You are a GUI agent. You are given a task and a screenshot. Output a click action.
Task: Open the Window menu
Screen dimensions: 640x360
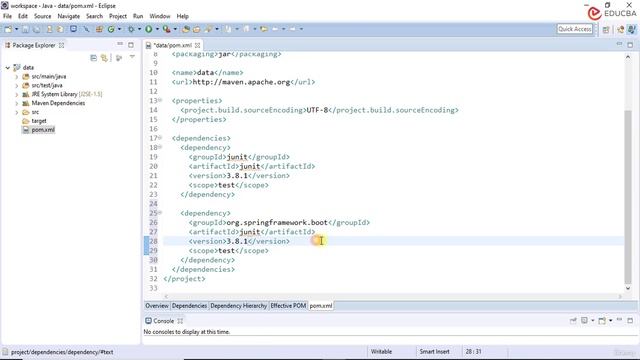click(160, 16)
